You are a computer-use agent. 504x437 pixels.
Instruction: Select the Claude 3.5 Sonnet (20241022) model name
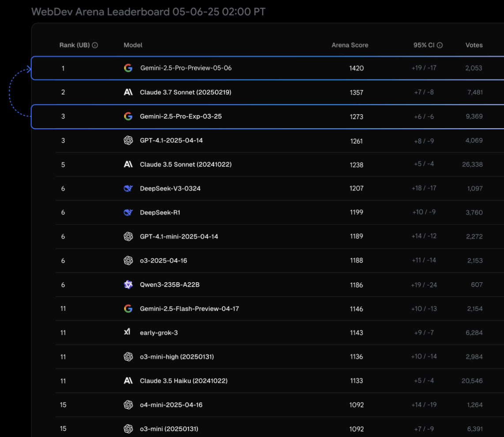click(185, 164)
